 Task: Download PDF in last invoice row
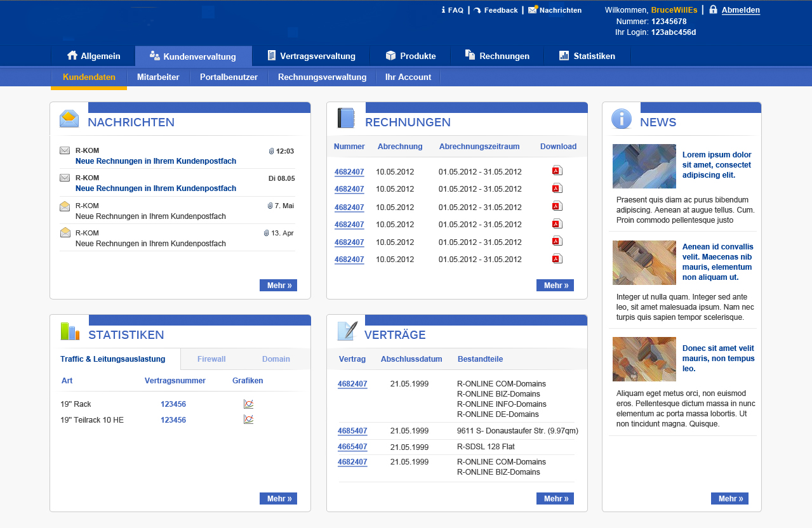point(557,258)
